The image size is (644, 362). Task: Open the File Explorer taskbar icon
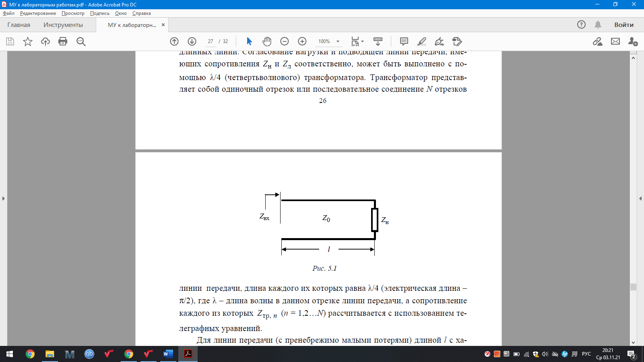point(50,354)
